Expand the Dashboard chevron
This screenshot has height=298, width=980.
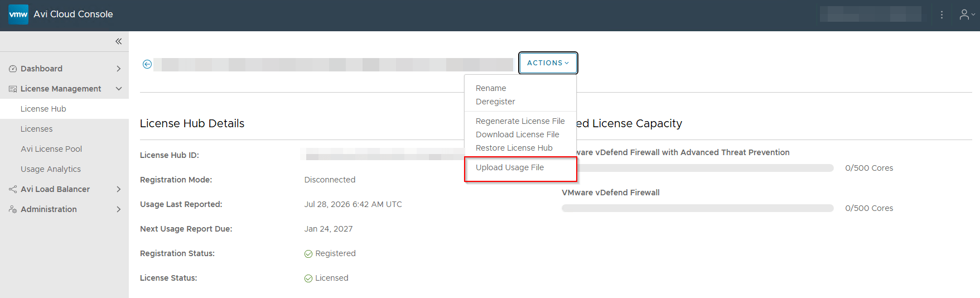[x=118, y=69]
